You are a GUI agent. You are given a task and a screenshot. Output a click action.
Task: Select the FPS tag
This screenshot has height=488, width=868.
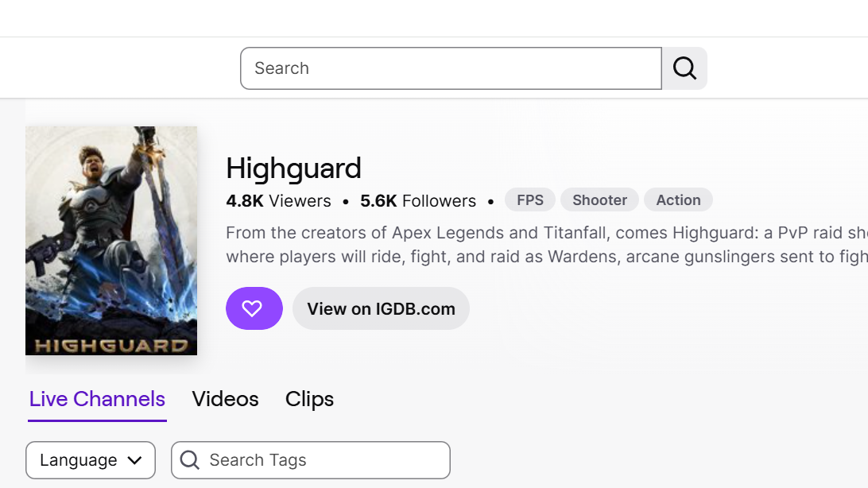pyautogui.click(x=529, y=199)
